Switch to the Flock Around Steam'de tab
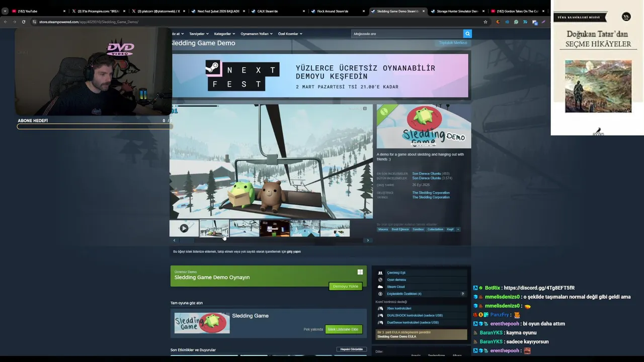 338,11
